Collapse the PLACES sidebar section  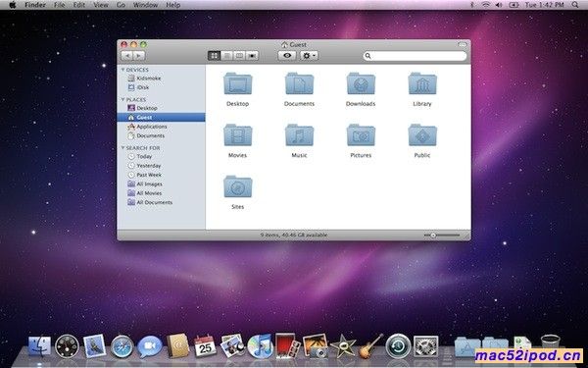pos(122,99)
